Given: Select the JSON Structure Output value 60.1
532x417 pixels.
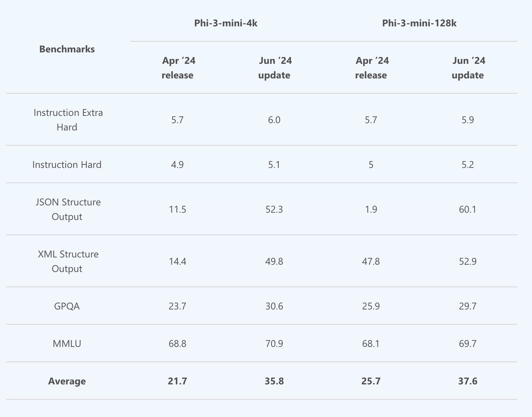Looking at the screenshot, I should coord(467,209).
